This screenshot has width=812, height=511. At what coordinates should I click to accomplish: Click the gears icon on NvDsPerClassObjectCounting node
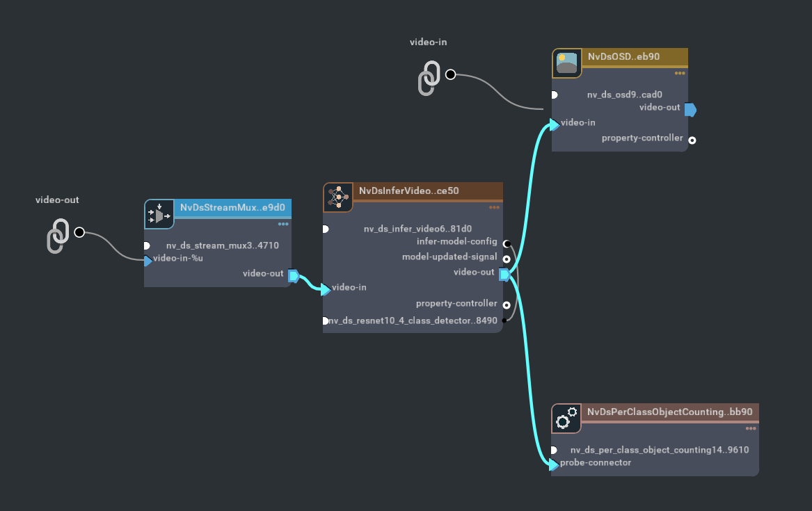coord(566,419)
